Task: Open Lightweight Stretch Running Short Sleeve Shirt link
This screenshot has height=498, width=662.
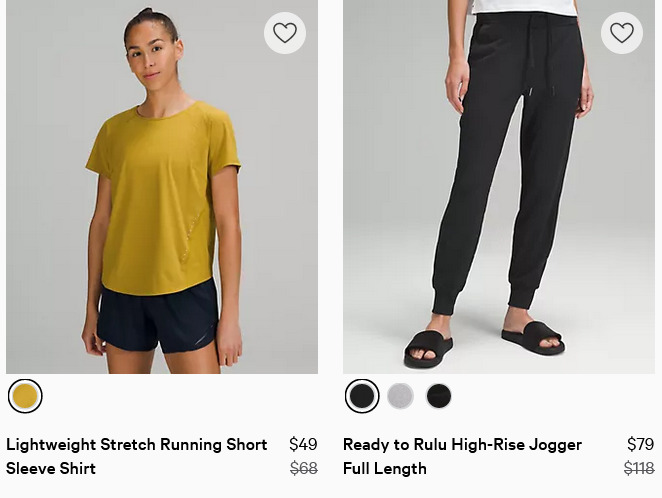Action: point(137,456)
